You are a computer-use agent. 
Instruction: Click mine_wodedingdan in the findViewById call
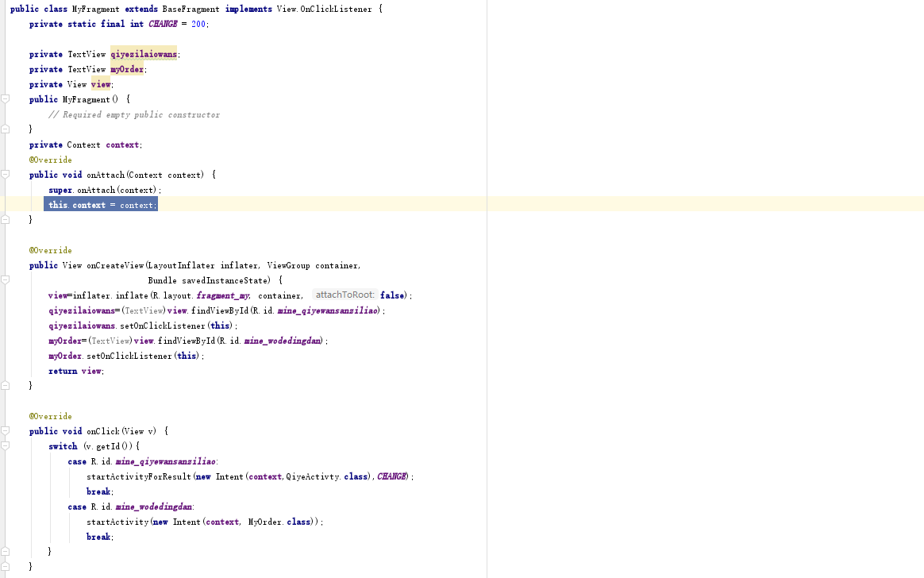pos(283,341)
